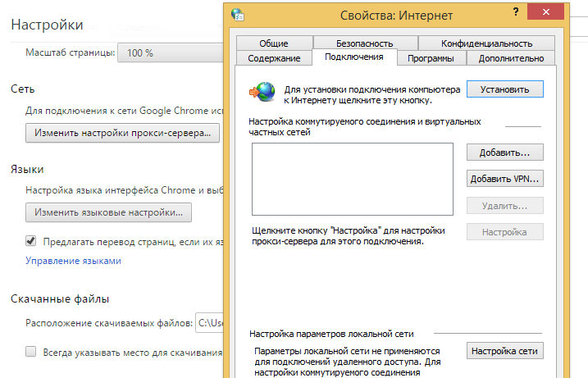Image resolution: width=588 pixels, height=378 pixels.
Task: Click 'Изменить настройки прокси-сервера...' button
Action: coord(123,133)
